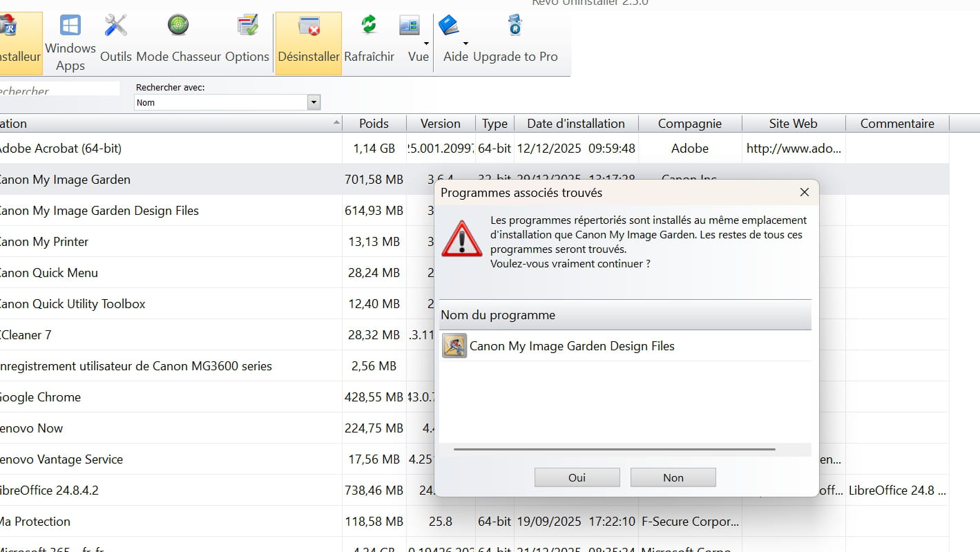Click the 12/12/2025 09:59:48 install date cell
This screenshot has height=552, width=980.
coord(576,149)
